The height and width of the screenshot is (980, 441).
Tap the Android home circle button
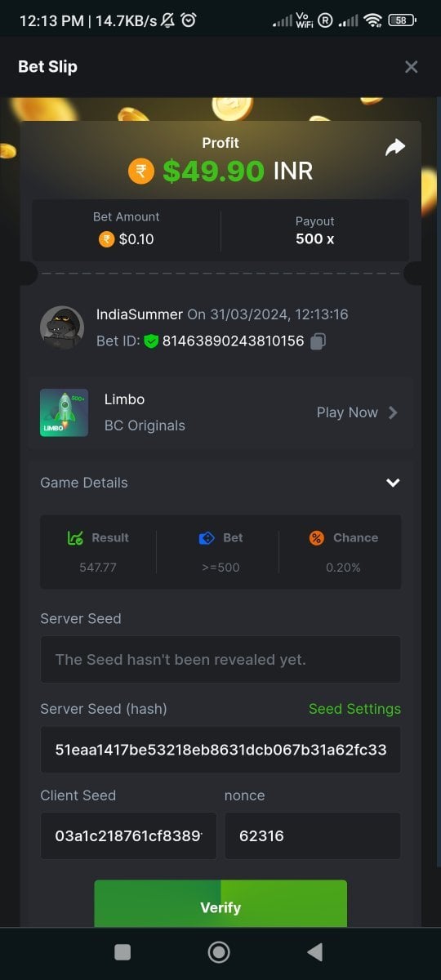click(218, 951)
